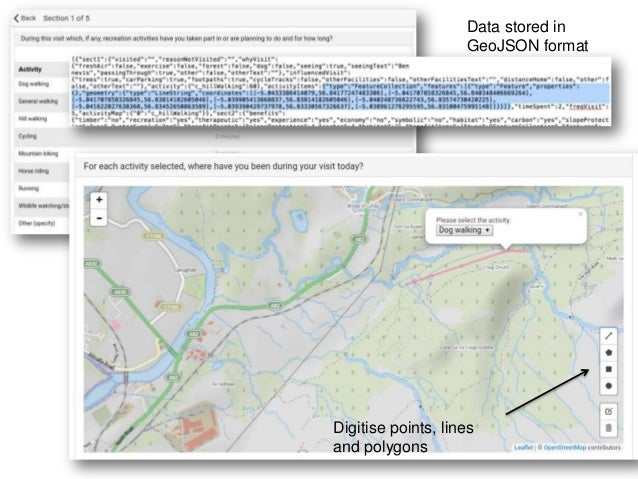Click the Section 1 of 5 label
This screenshot has width=638, height=479.
66,18
